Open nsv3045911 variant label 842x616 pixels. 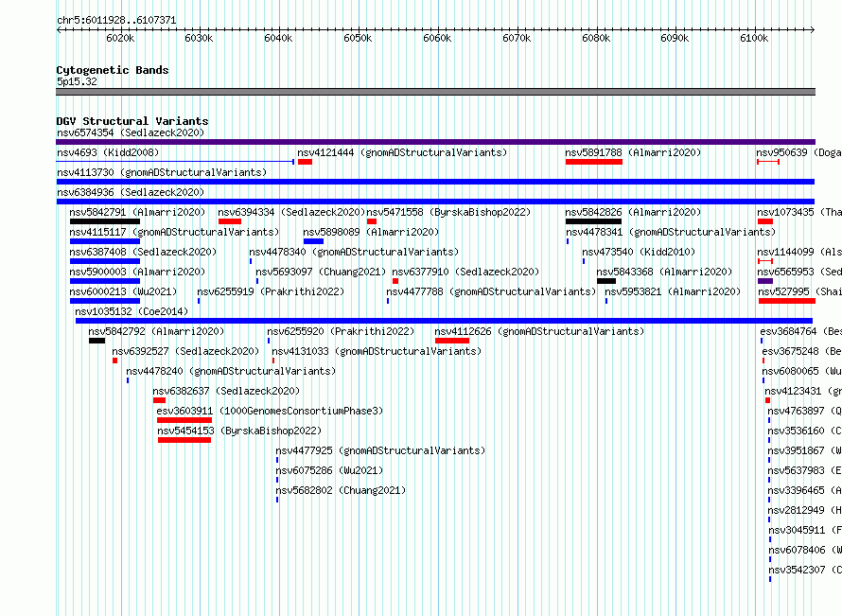(x=805, y=530)
